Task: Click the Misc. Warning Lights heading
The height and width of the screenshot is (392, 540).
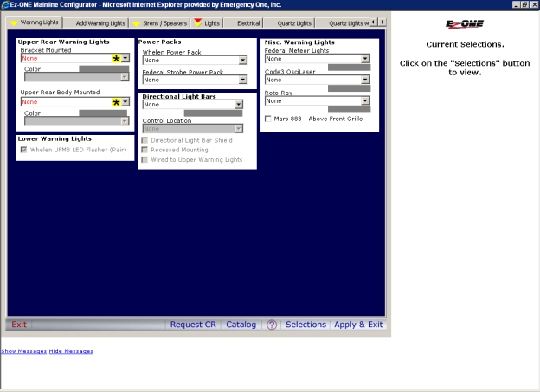Action: click(299, 42)
